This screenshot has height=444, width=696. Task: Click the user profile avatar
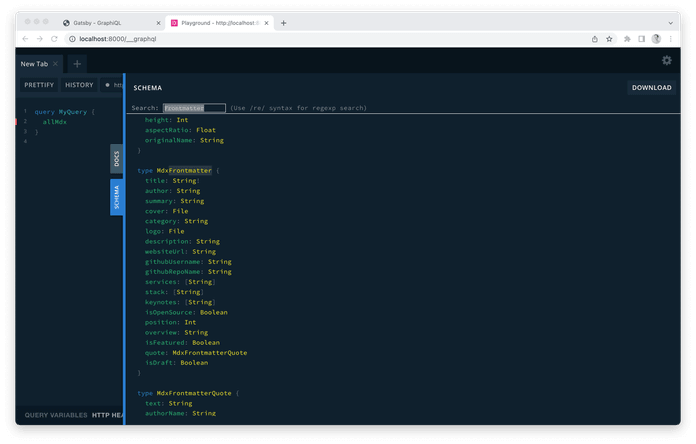pyautogui.click(x=656, y=39)
